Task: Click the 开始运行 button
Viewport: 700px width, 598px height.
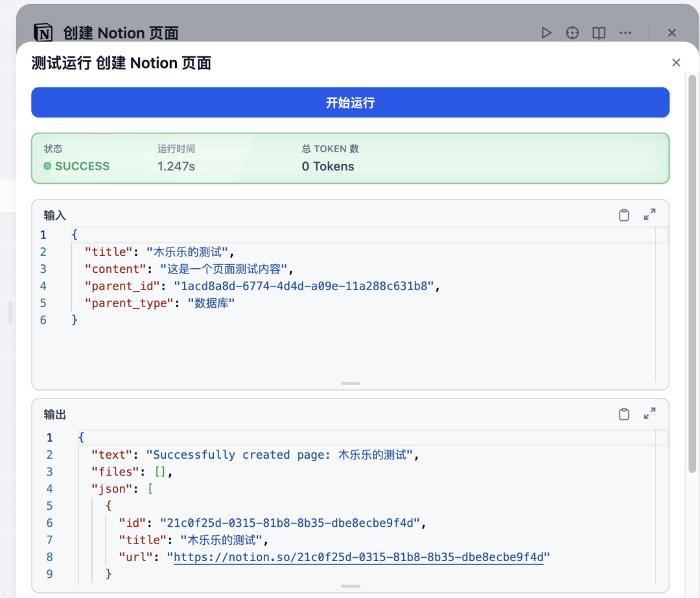Action: 351,102
